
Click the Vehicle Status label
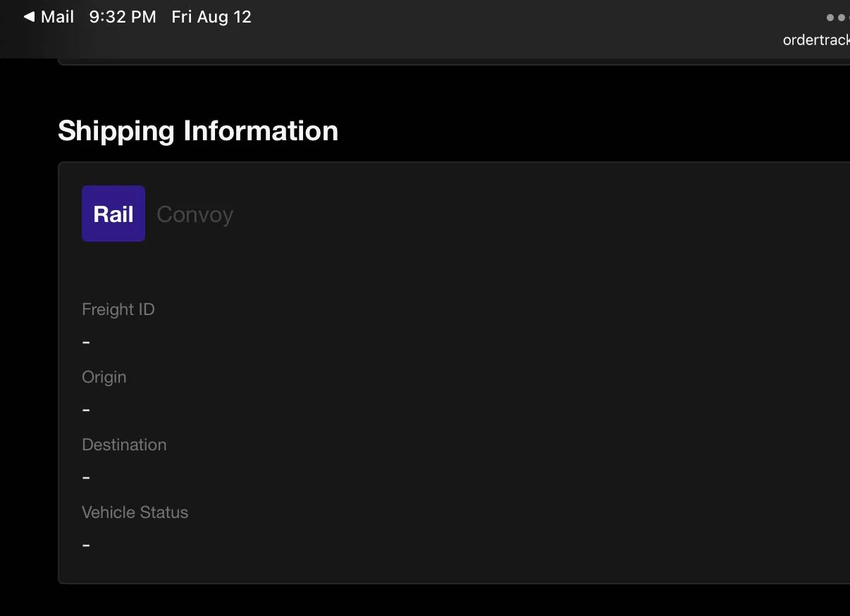point(135,512)
